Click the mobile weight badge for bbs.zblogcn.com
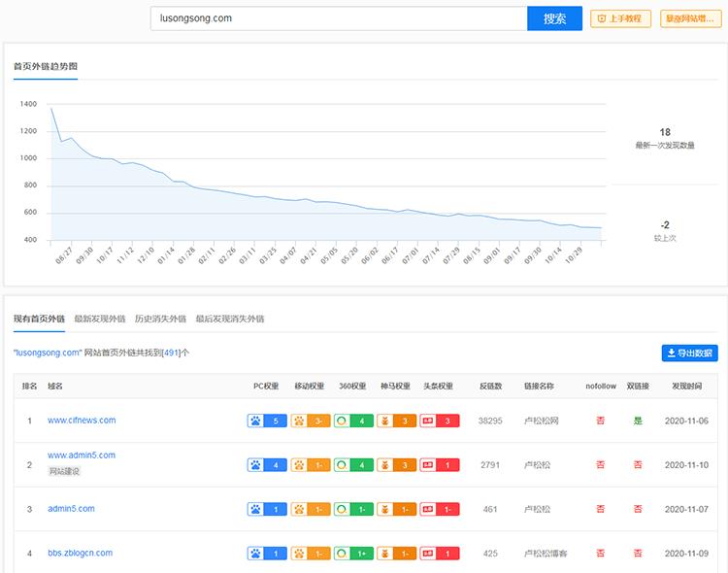The width and height of the screenshot is (728, 573). pos(311,554)
